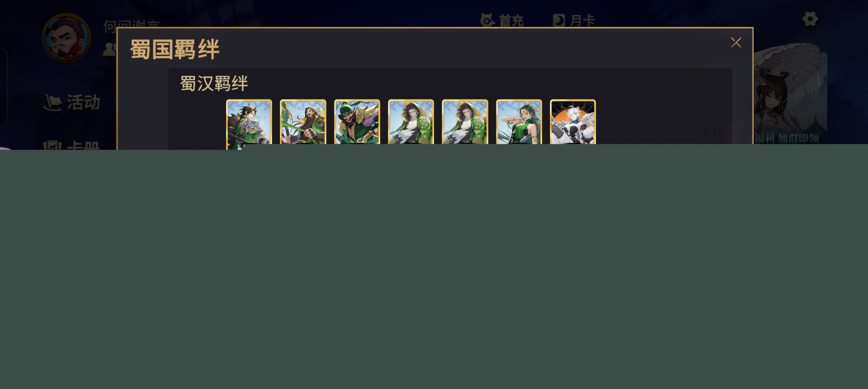Select the young spear warrior card
Viewport: 868px width, 389px height.
[x=249, y=122]
